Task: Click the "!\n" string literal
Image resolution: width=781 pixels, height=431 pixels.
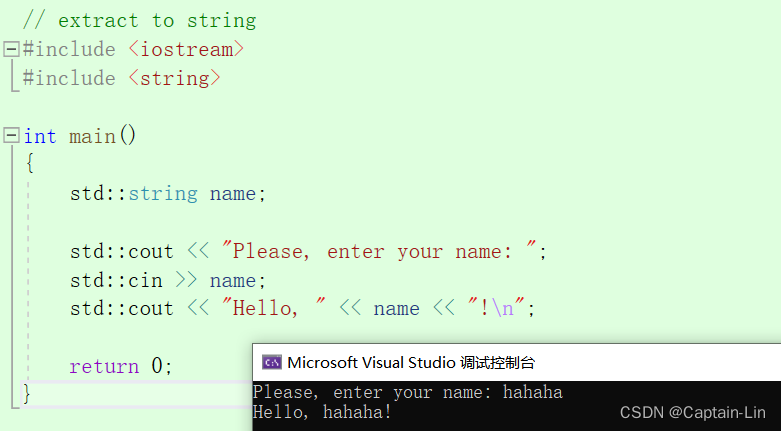Action: 496,308
